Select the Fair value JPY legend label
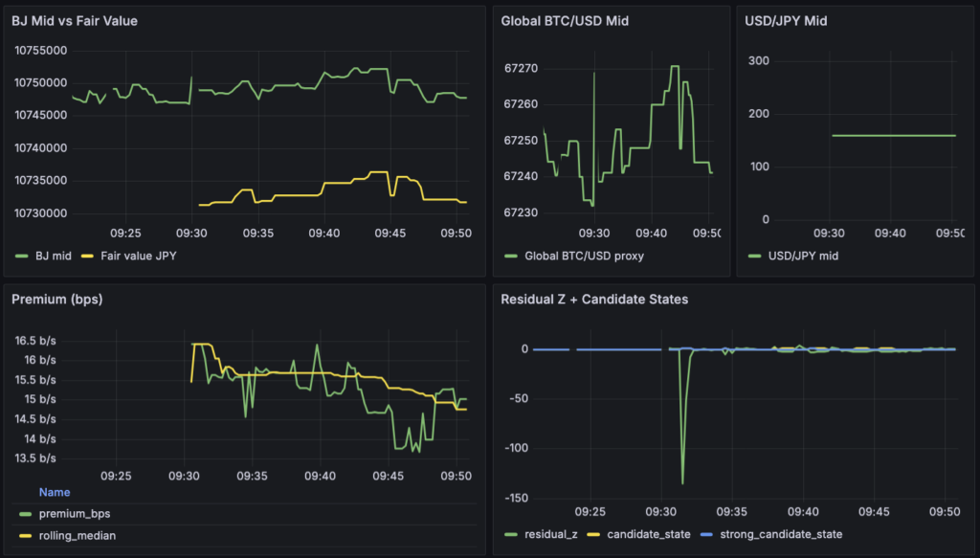Screen dimensions: 980x558 point(135,257)
